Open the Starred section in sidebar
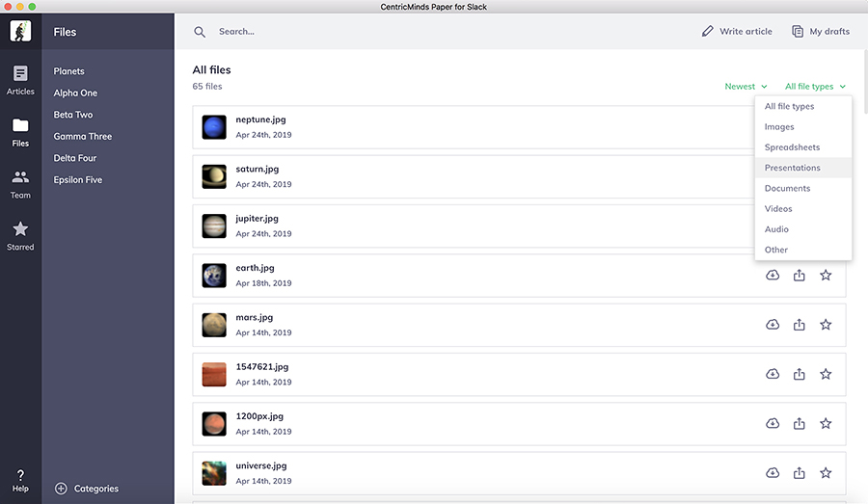 pyautogui.click(x=20, y=236)
